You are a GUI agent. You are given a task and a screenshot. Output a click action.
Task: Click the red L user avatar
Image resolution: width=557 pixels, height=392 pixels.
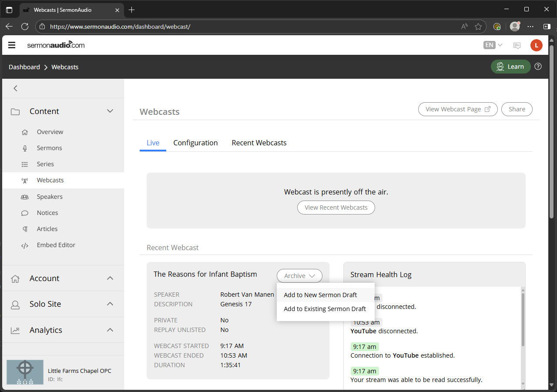(537, 45)
